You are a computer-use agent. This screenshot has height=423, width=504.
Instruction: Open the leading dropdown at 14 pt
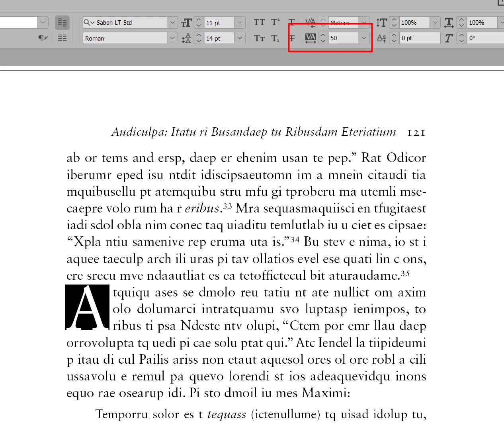(x=240, y=38)
